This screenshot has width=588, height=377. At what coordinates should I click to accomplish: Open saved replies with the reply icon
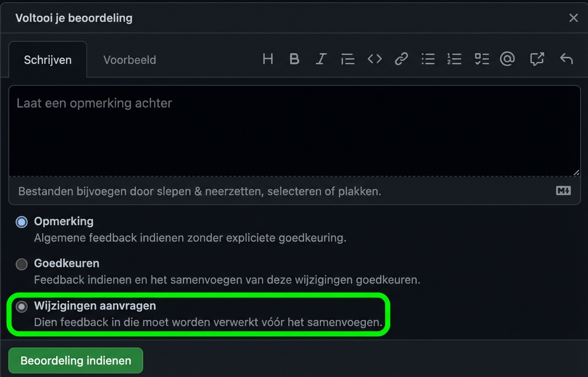click(566, 59)
